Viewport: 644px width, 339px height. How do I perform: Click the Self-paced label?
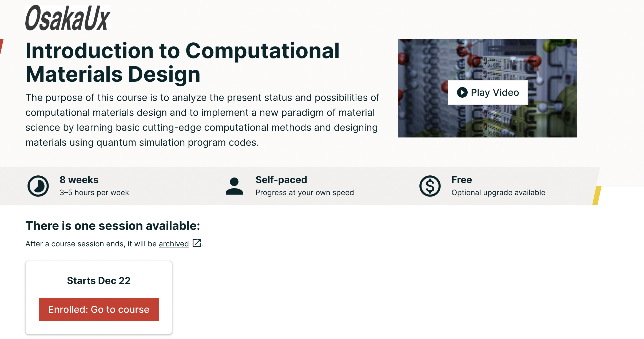[x=281, y=180]
